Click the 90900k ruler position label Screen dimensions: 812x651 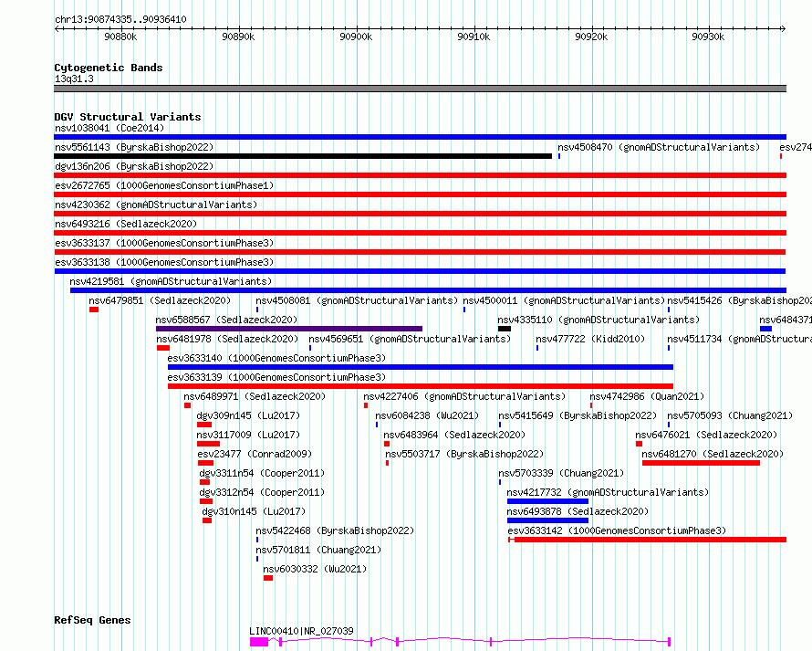(x=356, y=37)
